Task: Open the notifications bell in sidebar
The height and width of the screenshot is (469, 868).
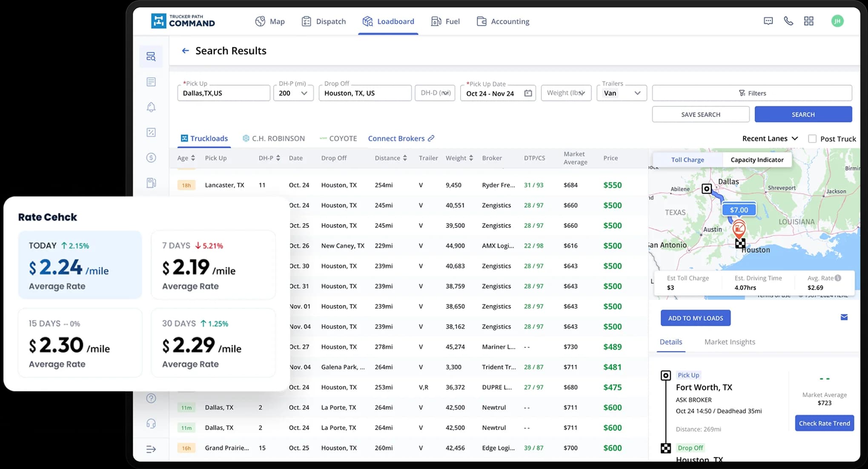Action: (x=151, y=107)
